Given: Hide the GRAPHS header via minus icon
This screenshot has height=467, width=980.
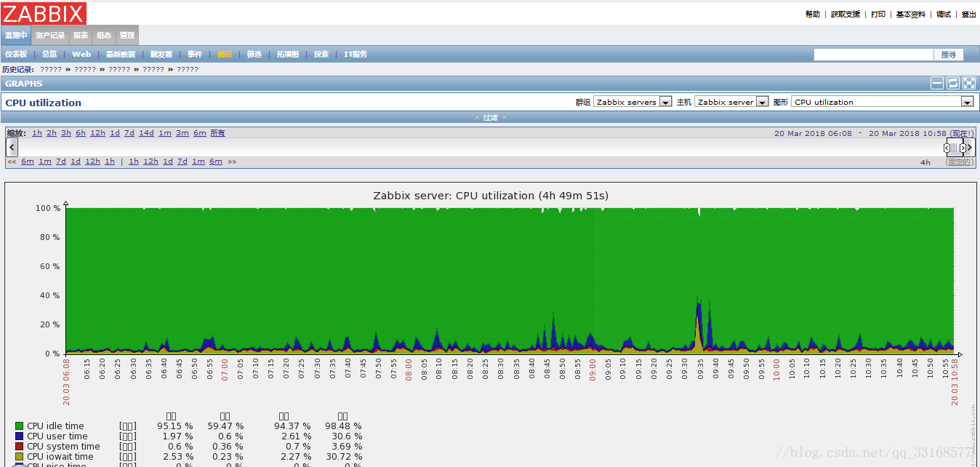Looking at the screenshot, I should point(937,84).
